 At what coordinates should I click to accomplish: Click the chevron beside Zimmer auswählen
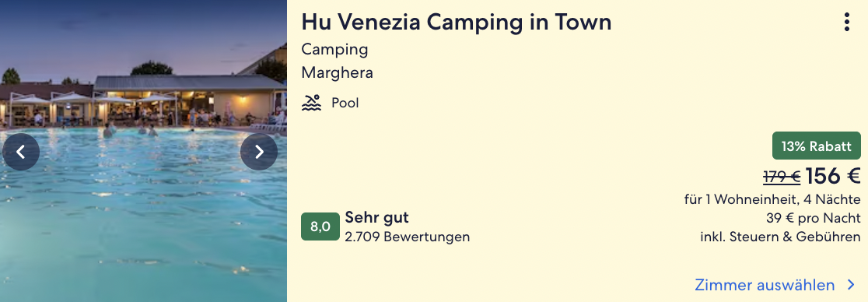852,286
